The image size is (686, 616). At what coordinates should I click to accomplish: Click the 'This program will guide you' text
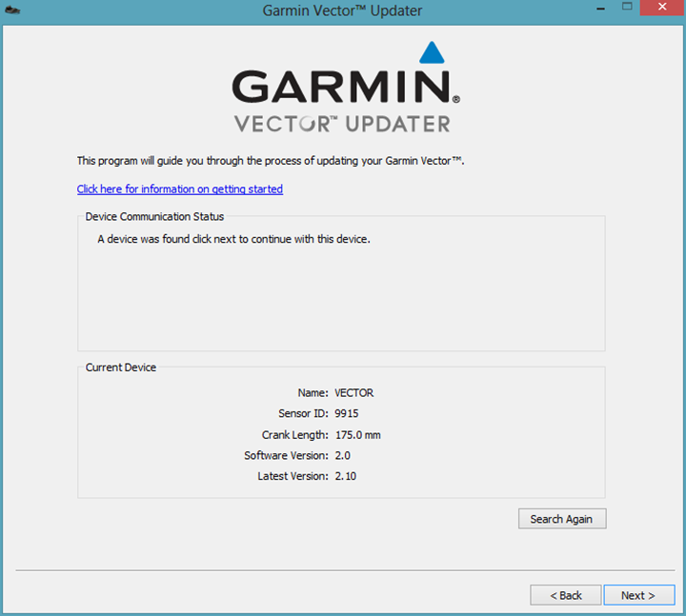click(x=271, y=161)
